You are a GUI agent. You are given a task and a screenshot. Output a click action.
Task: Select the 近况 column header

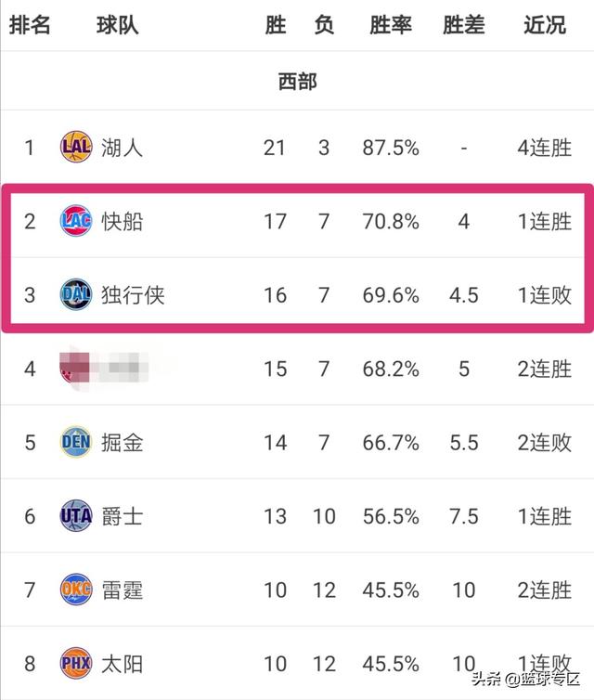click(x=545, y=25)
